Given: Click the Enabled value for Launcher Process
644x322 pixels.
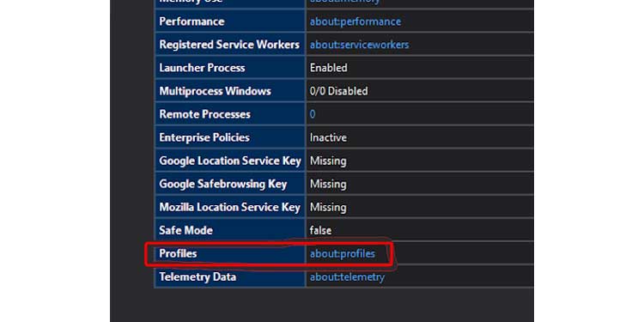Looking at the screenshot, I should point(329,68).
